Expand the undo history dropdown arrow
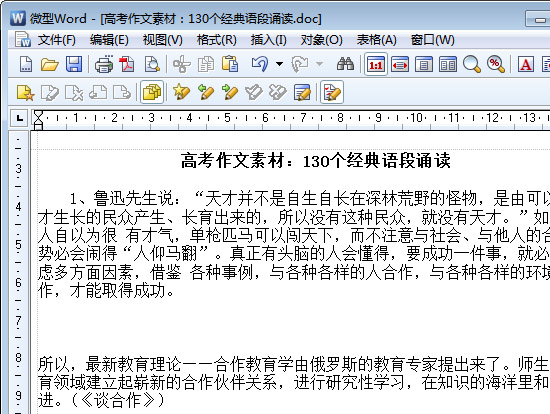550x414 pixels. coord(280,64)
